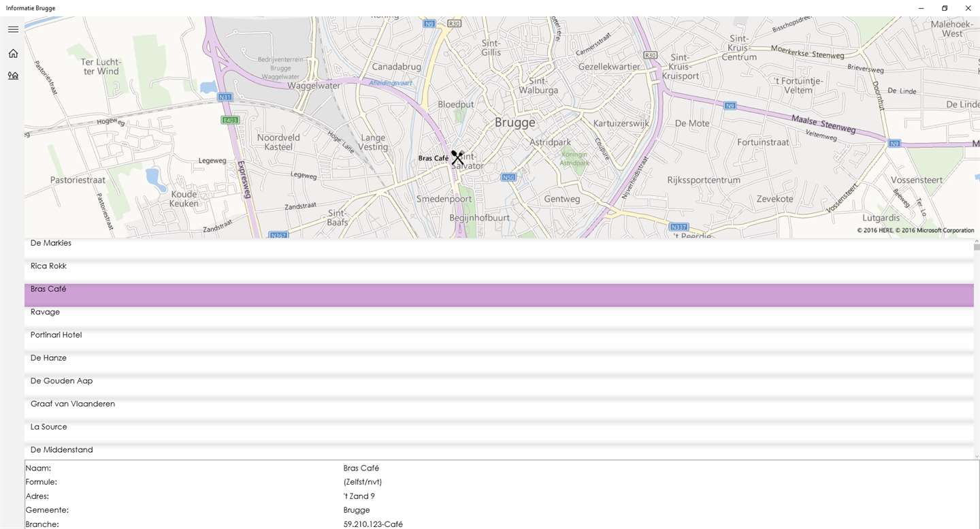Click the Astridpark label on map

tap(550, 143)
